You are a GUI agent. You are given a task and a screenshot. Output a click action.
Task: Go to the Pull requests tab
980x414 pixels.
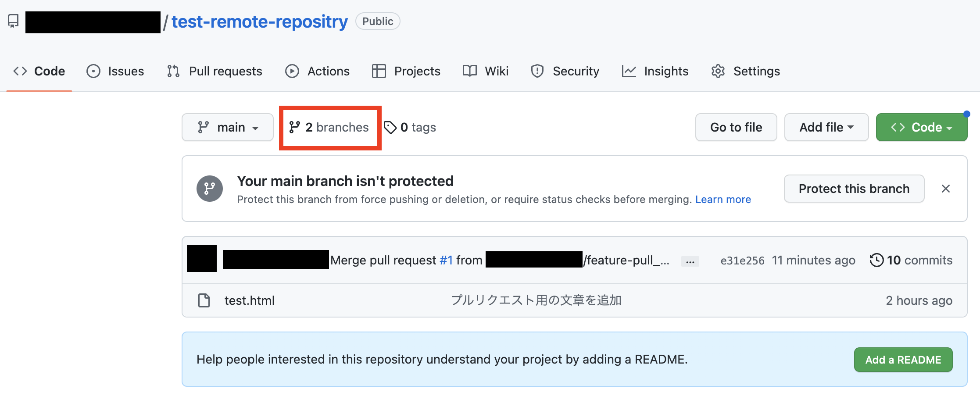tap(215, 71)
